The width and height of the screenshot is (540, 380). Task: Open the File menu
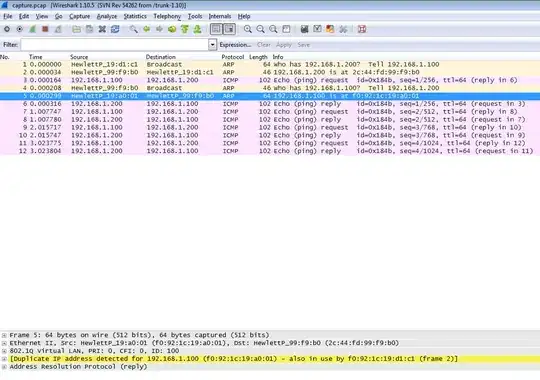point(8,16)
